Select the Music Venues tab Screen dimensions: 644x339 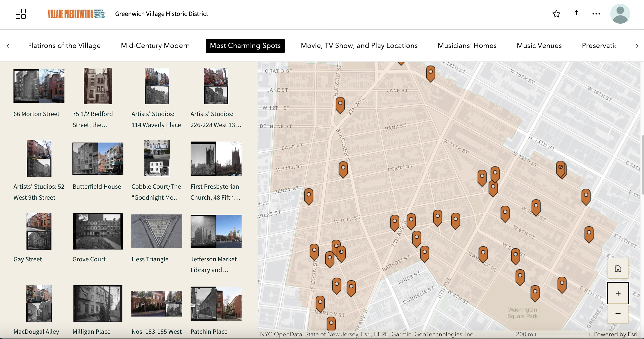pyautogui.click(x=539, y=46)
